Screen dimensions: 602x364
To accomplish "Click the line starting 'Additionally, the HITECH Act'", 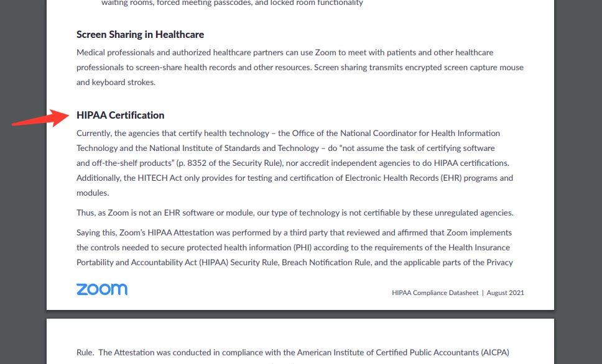I will click(295, 178).
